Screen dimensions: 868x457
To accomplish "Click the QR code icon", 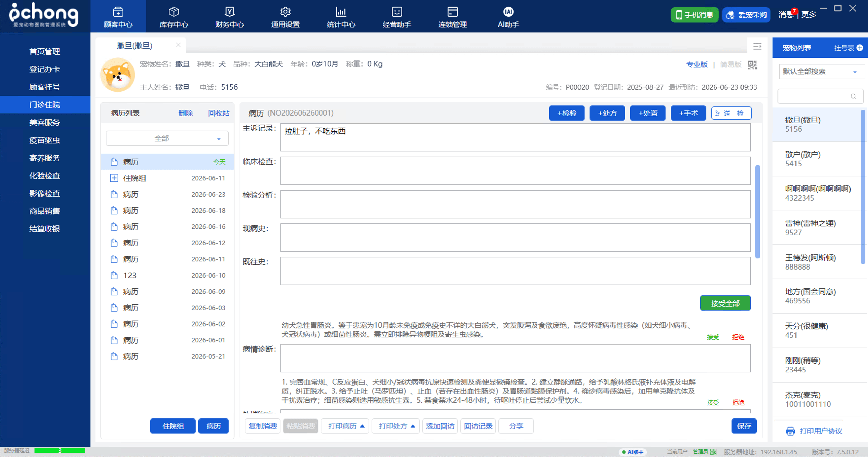I will click(752, 65).
